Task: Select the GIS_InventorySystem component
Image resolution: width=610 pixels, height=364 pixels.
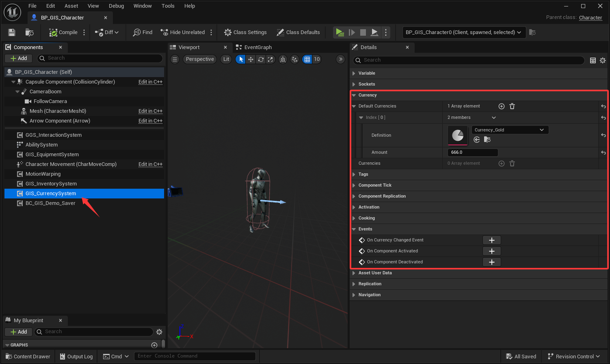Action: 51,184
